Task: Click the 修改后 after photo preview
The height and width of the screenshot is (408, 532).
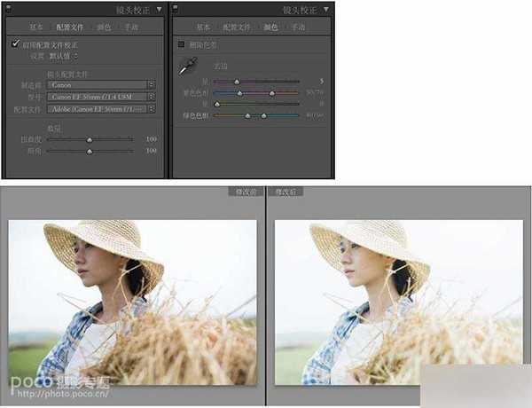Action: click(x=399, y=302)
